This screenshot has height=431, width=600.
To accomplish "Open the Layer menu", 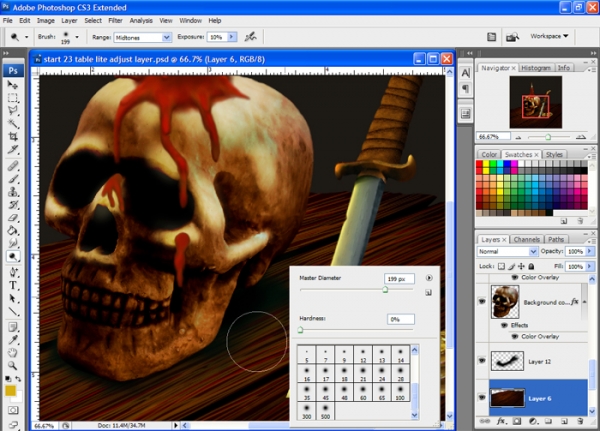I will tap(69, 21).
